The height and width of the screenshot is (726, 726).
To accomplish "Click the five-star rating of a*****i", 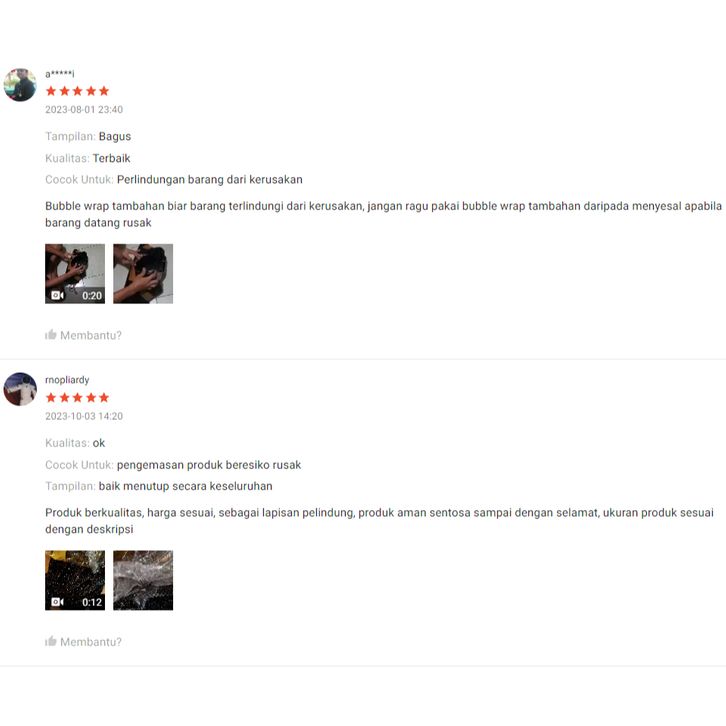I will coord(77,91).
